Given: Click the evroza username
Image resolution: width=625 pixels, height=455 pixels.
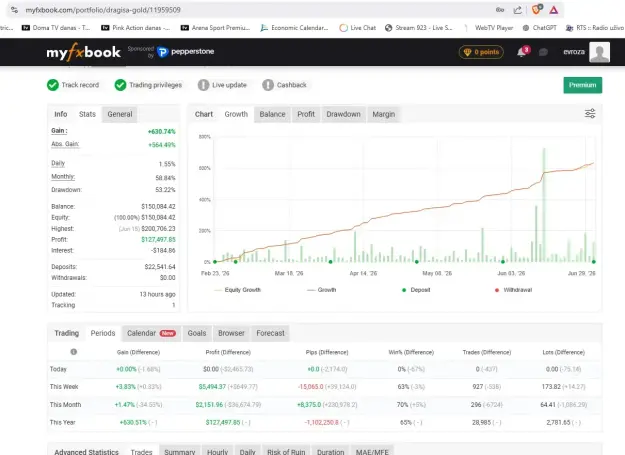Looking at the screenshot, I should pos(574,52).
